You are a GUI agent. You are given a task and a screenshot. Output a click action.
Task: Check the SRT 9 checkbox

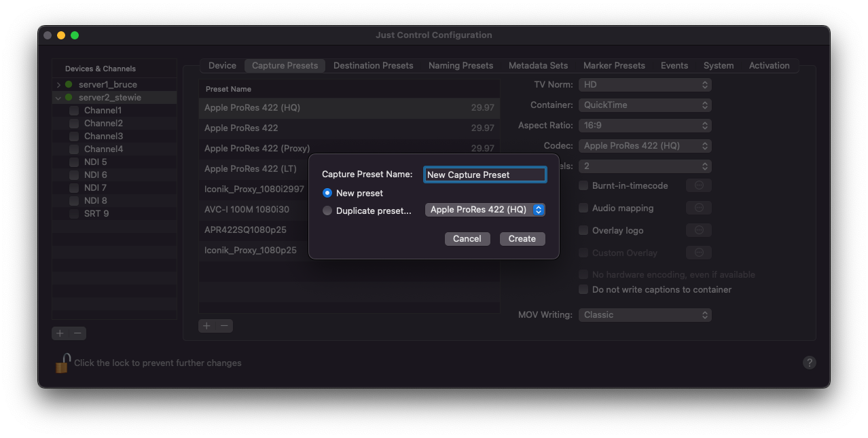click(74, 213)
